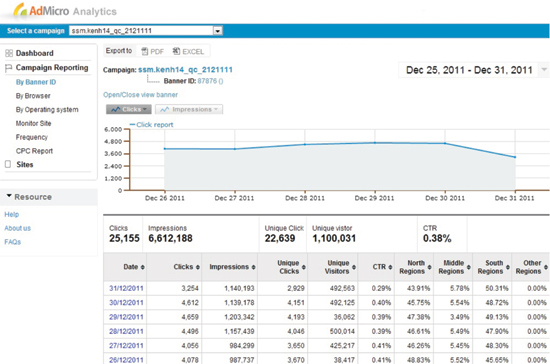Toggle the Clicks chart series button
The width and height of the screenshot is (550, 364).
point(129,109)
